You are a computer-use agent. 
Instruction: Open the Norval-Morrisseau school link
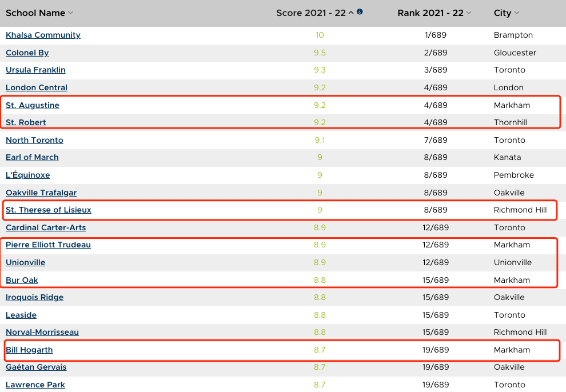click(x=42, y=333)
